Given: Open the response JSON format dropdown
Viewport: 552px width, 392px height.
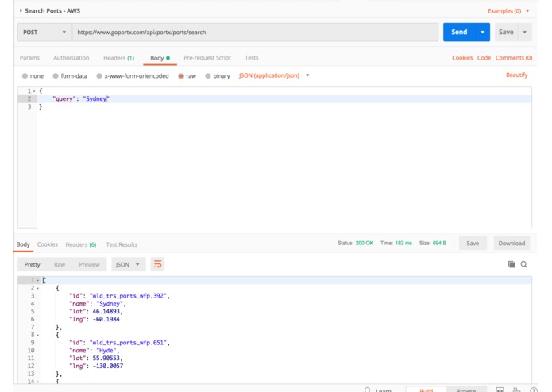Looking at the screenshot, I should (x=128, y=265).
